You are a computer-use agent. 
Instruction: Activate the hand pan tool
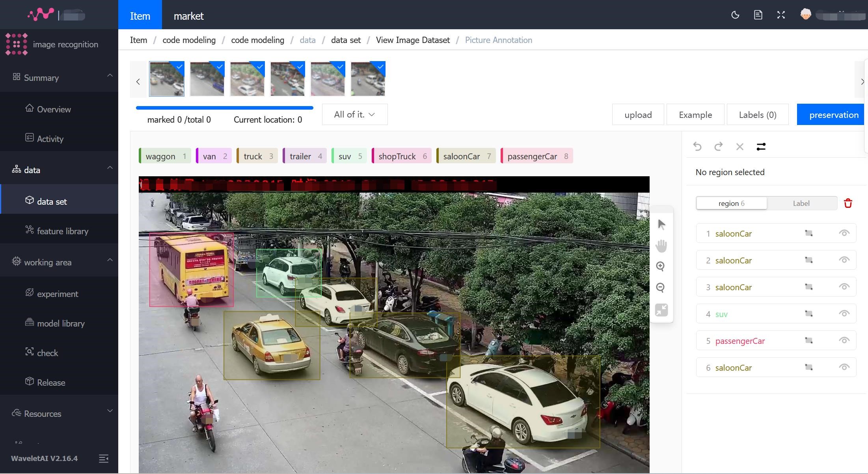click(661, 246)
